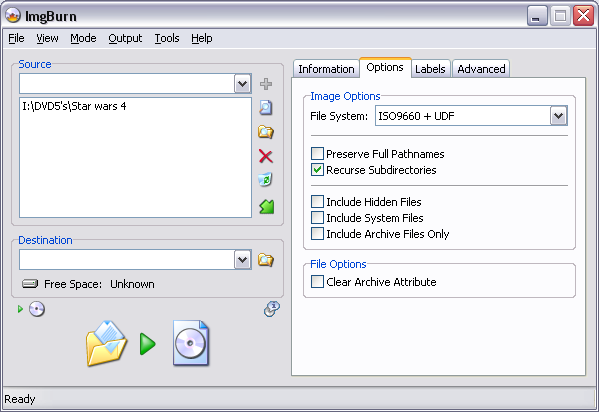Click the green arrow icon below the recycle bin

(267, 206)
